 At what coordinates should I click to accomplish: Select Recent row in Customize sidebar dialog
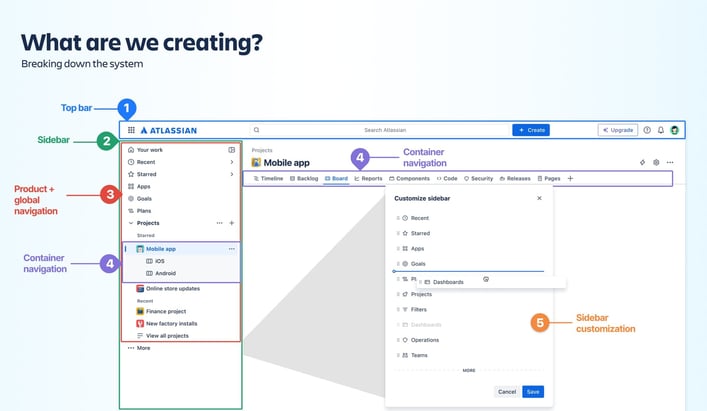click(x=468, y=218)
